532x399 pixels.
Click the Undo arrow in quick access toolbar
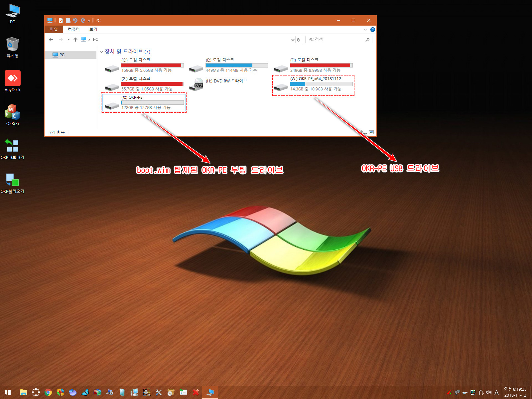75,20
